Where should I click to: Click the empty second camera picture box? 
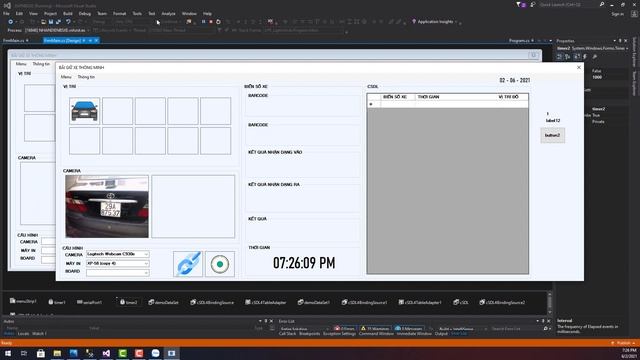pyautogui.click(x=193, y=207)
